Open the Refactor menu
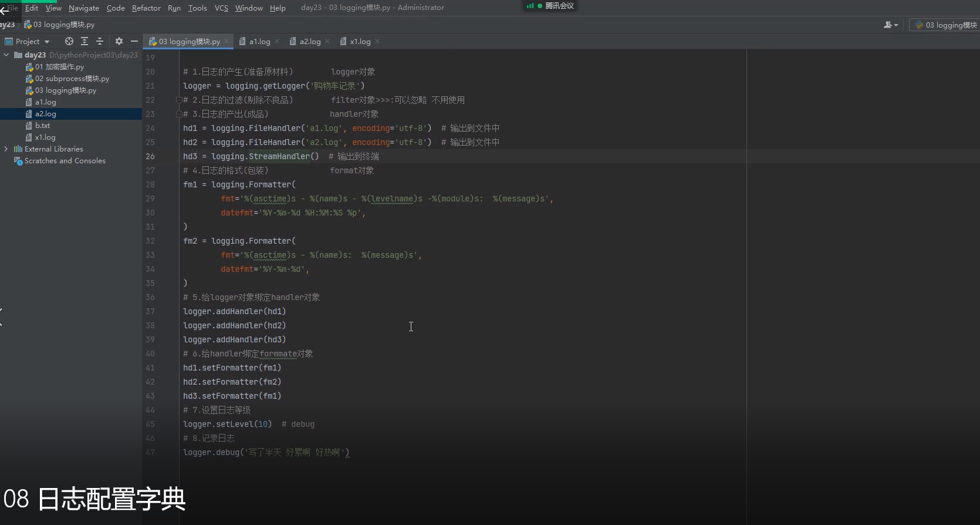Image resolution: width=980 pixels, height=525 pixels. (146, 8)
